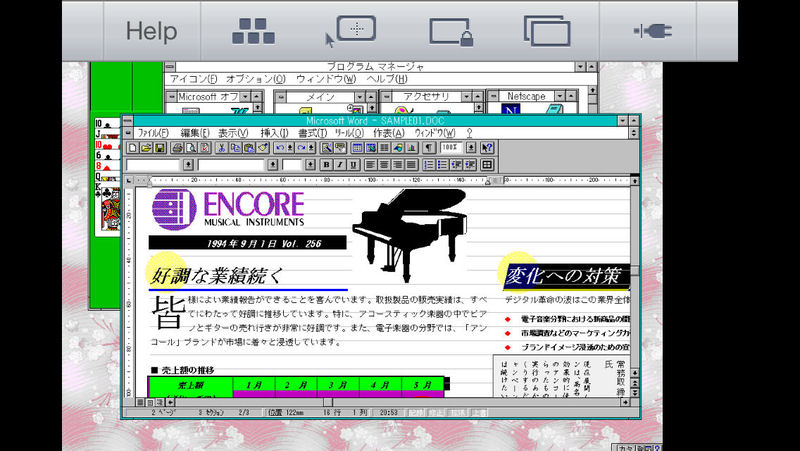This screenshot has width=800, height=451.
Task: Click Word's horizontal scrollbar thumb
Action: pyautogui.click(x=328, y=403)
